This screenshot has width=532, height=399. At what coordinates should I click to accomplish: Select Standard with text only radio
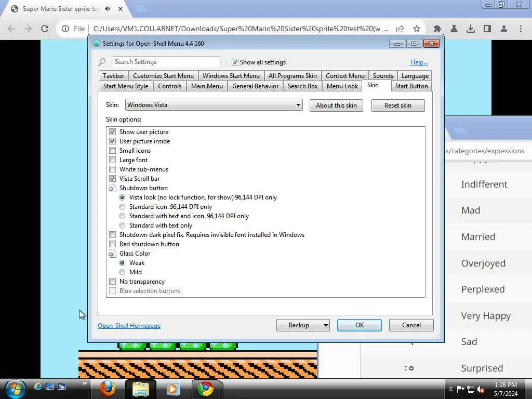click(x=122, y=225)
